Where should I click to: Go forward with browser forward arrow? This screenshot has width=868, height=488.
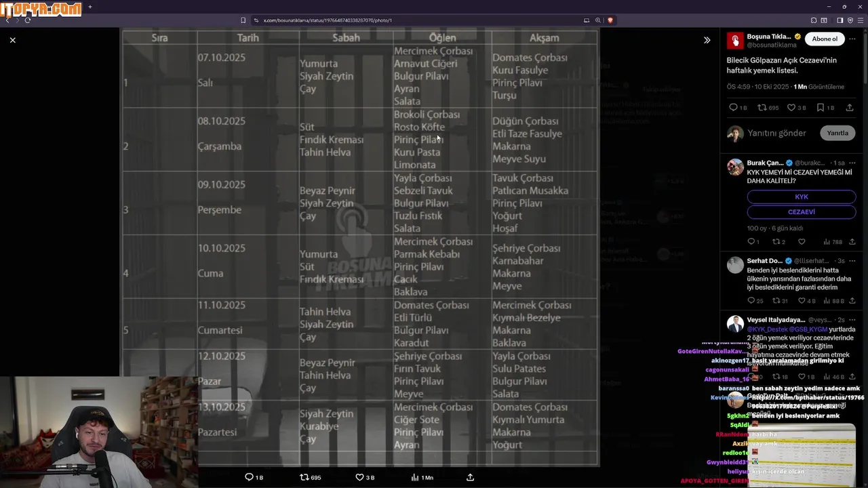point(17,20)
